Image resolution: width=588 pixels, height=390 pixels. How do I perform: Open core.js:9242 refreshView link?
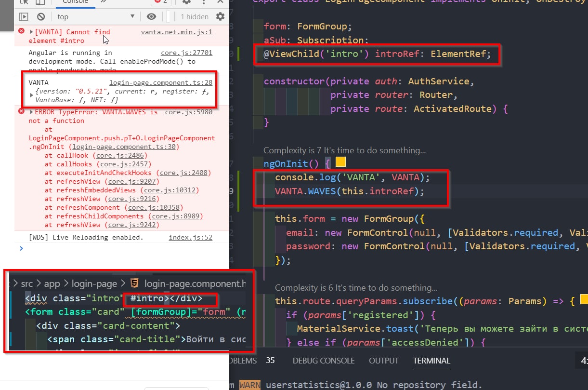click(132, 225)
